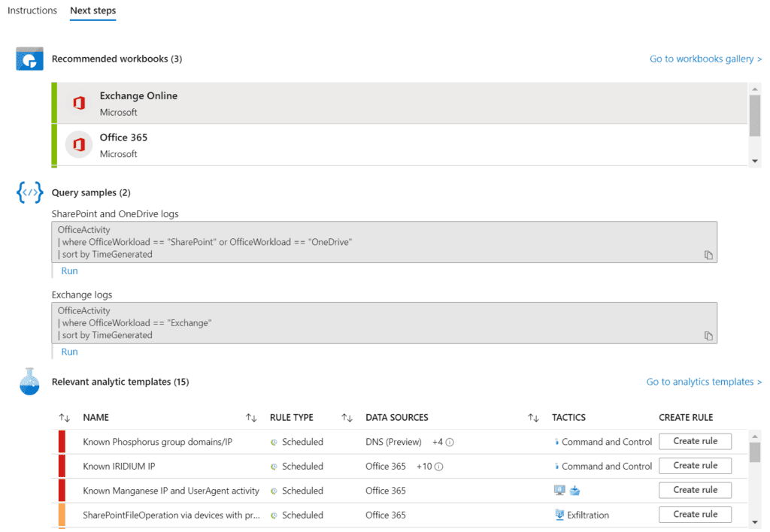770x532 pixels.
Task: Click Scheduled icon in Manganese row
Action: tap(274, 491)
